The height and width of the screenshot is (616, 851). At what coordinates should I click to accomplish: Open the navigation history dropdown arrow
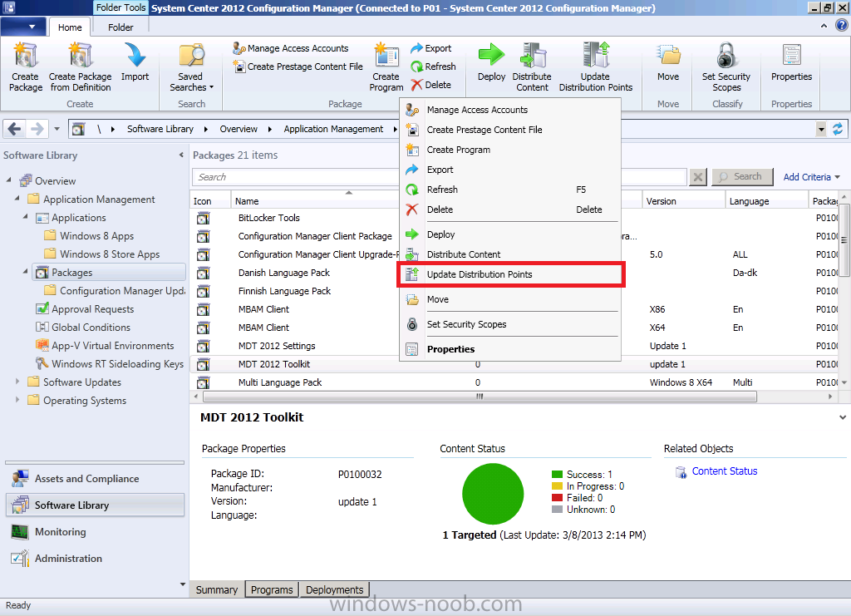pos(57,129)
